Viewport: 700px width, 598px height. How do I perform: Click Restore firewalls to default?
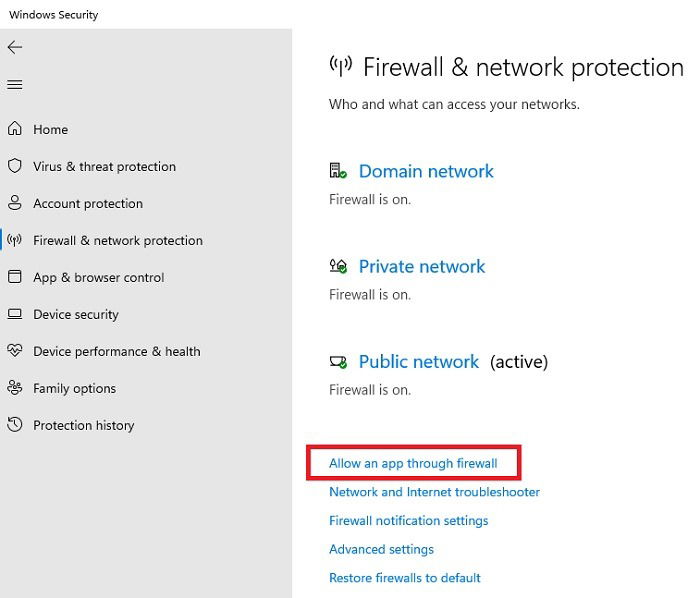(404, 578)
